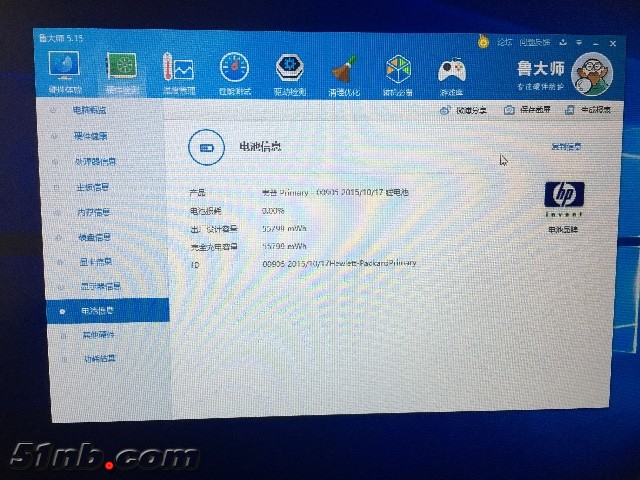
Task: Click the round battery icon beside 电池信息 heading
Action: pyautogui.click(x=207, y=147)
